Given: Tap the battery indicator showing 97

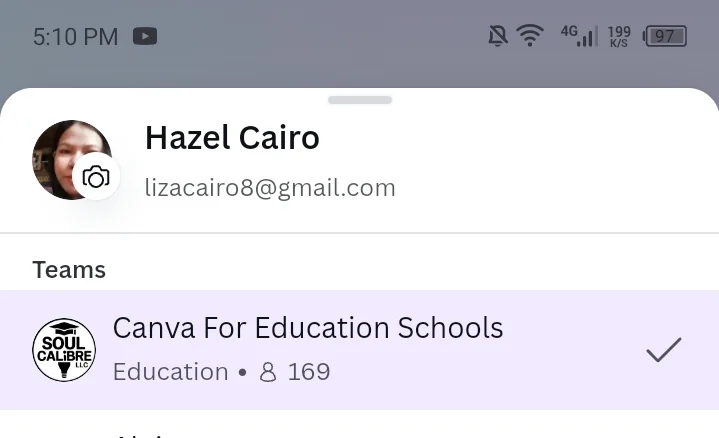Looking at the screenshot, I should tap(665, 36).
